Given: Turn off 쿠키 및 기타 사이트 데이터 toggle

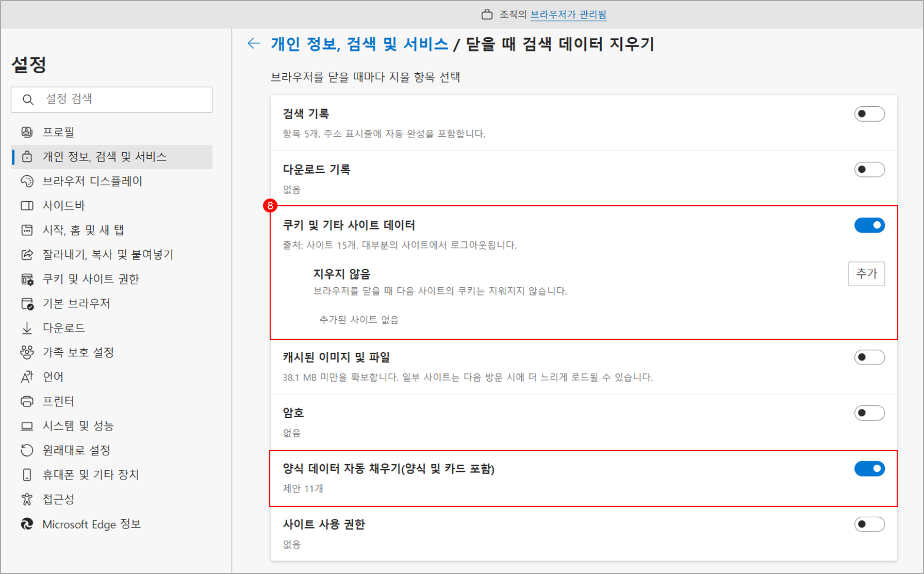Looking at the screenshot, I should [x=869, y=225].
